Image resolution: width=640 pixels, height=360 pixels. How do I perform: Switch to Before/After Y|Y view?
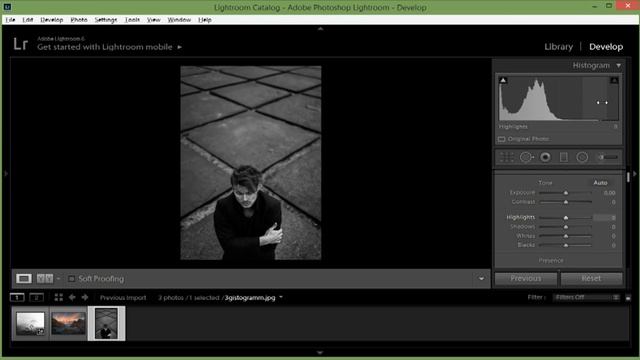point(45,279)
